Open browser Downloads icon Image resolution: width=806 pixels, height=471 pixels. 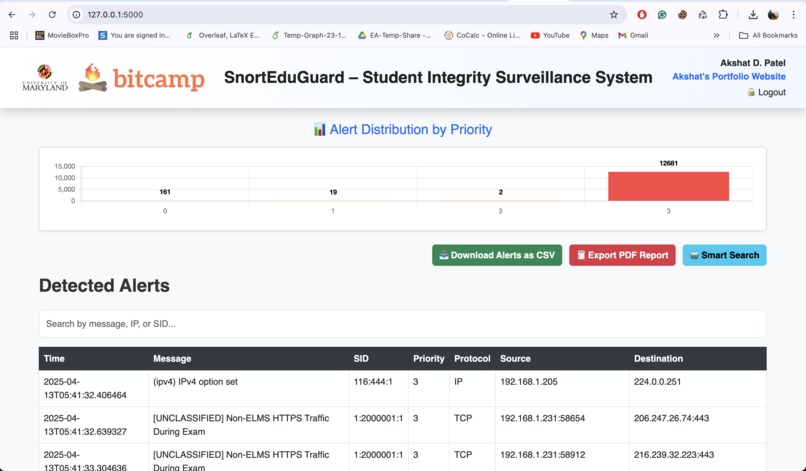pos(753,14)
